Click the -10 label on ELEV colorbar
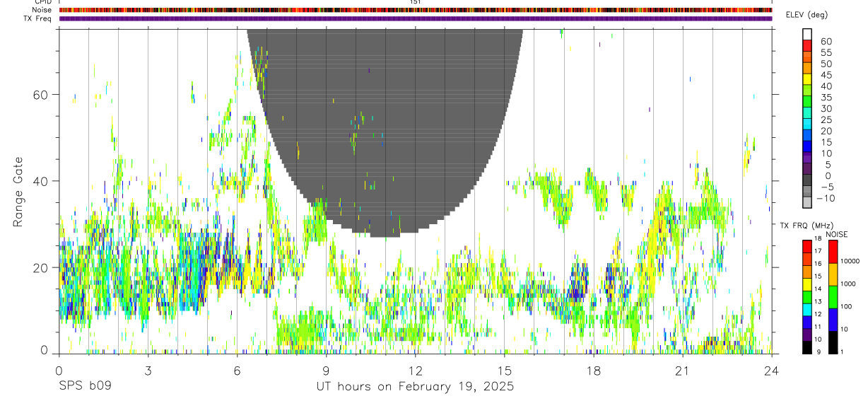This screenshot has height=401, width=868. point(826,198)
